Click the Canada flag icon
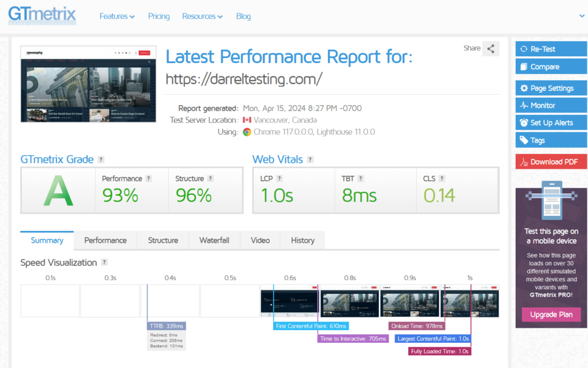Screen dimensions: 588x368 click(x=247, y=121)
